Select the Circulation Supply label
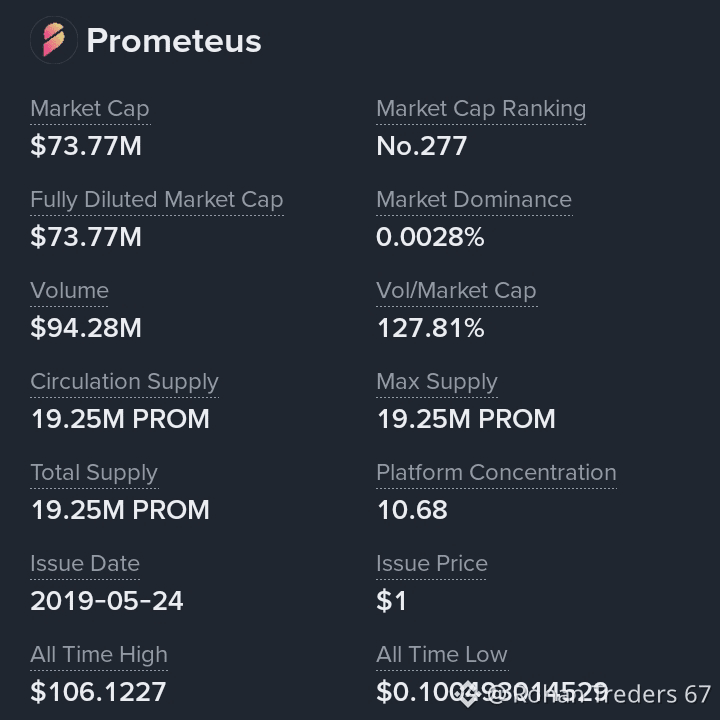The width and height of the screenshot is (720, 720). tap(124, 382)
